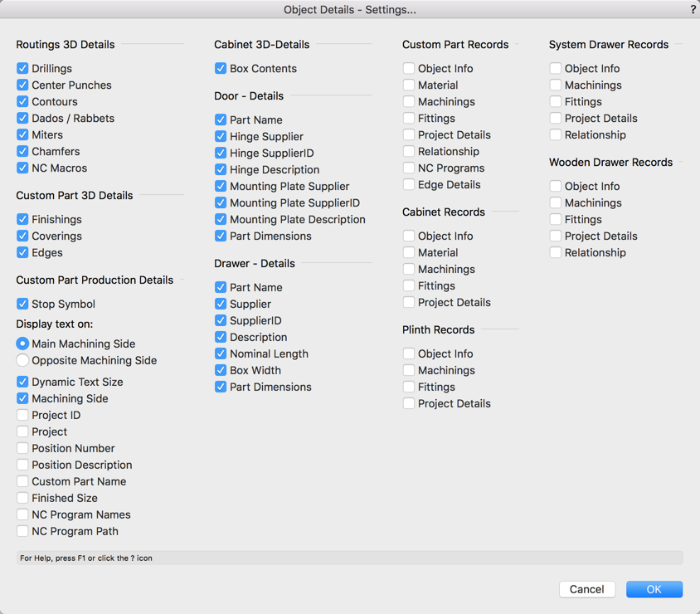This screenshot has height=614, width=700.
Task: Toggle Nominal Length in Drawer Details
Action: pos(221,353)
